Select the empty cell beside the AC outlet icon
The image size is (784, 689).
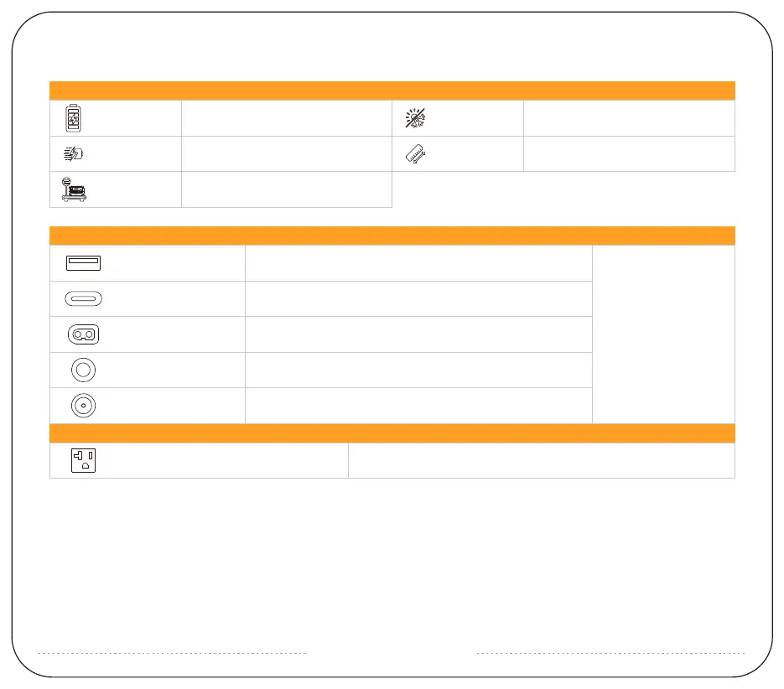pyautogui.click(x=541, y=460)
